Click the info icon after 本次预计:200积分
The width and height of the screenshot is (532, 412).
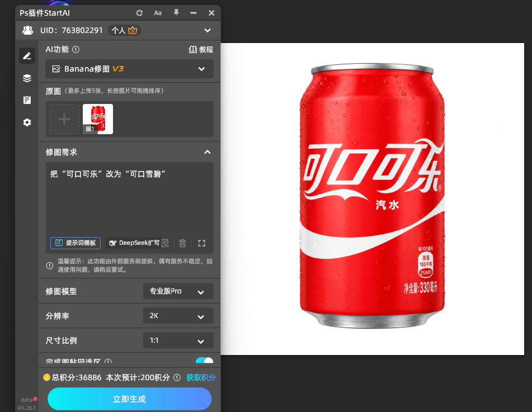click(177, 377)
